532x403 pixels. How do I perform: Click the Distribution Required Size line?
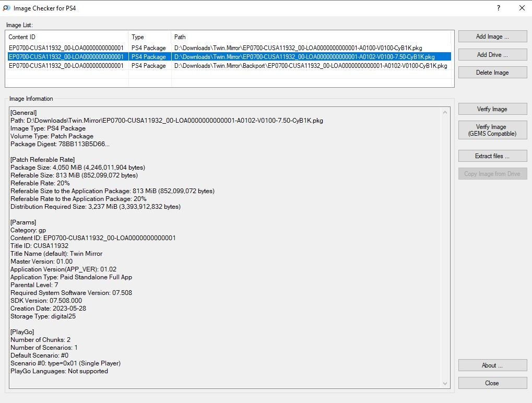(x=96, y=207)
